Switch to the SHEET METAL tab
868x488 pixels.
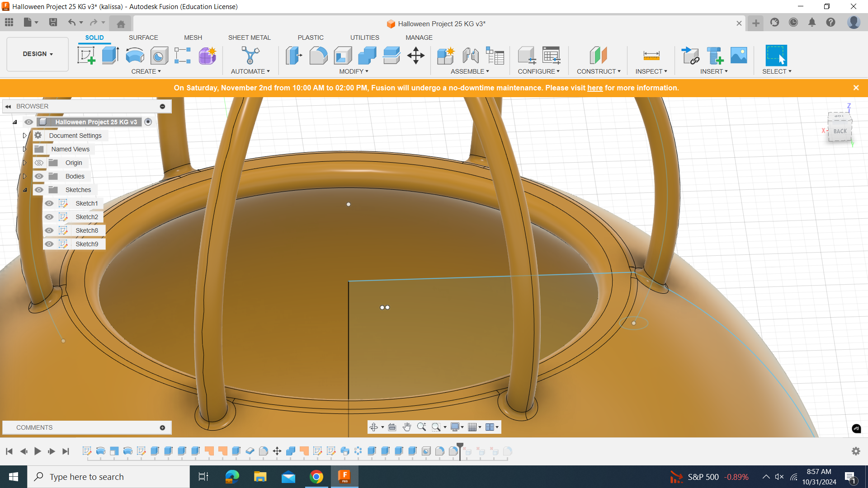[250, 38]
